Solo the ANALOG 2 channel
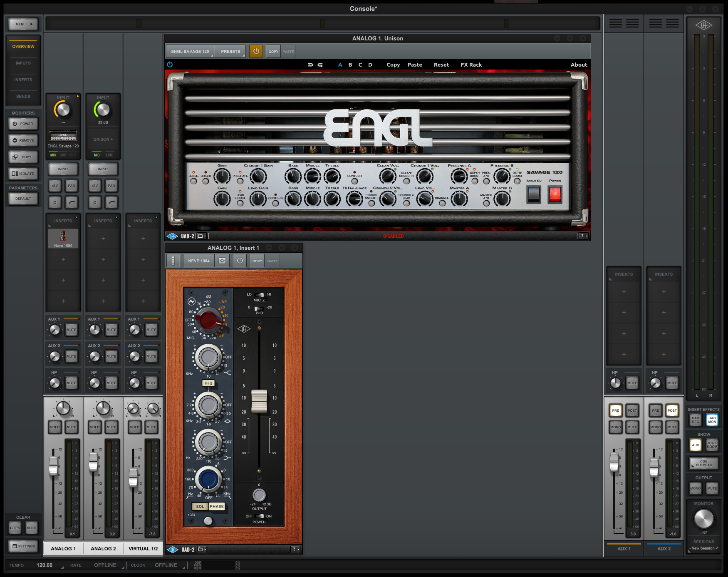 tap(95, 427)
